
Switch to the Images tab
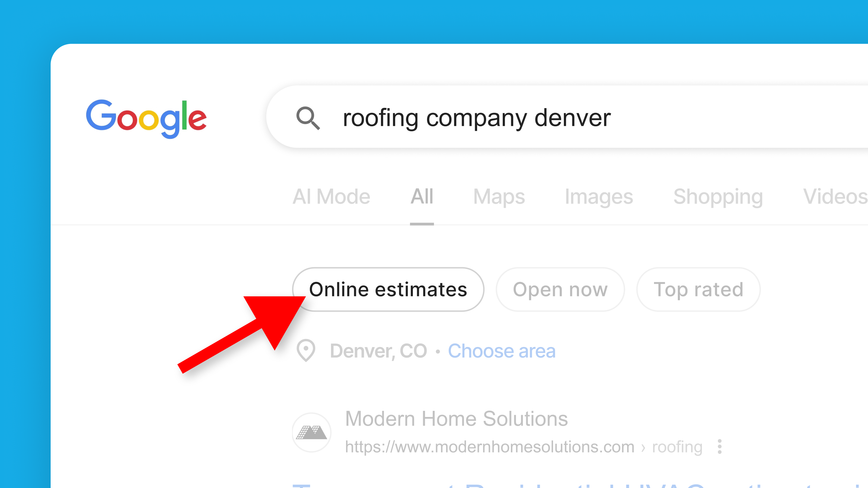tap(599, 196)
